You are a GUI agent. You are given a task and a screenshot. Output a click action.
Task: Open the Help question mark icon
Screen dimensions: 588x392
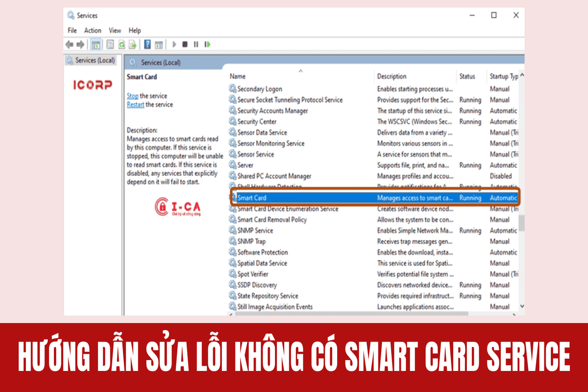tap(146, 44)
